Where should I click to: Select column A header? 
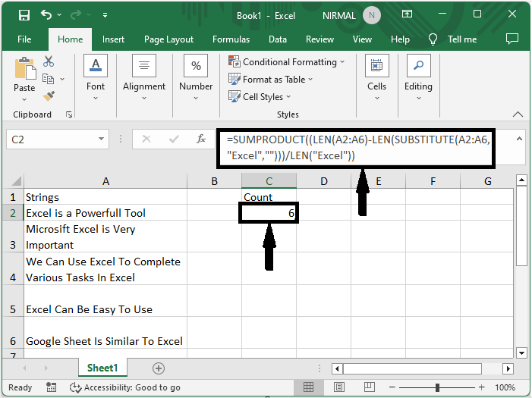click(105, 181)
